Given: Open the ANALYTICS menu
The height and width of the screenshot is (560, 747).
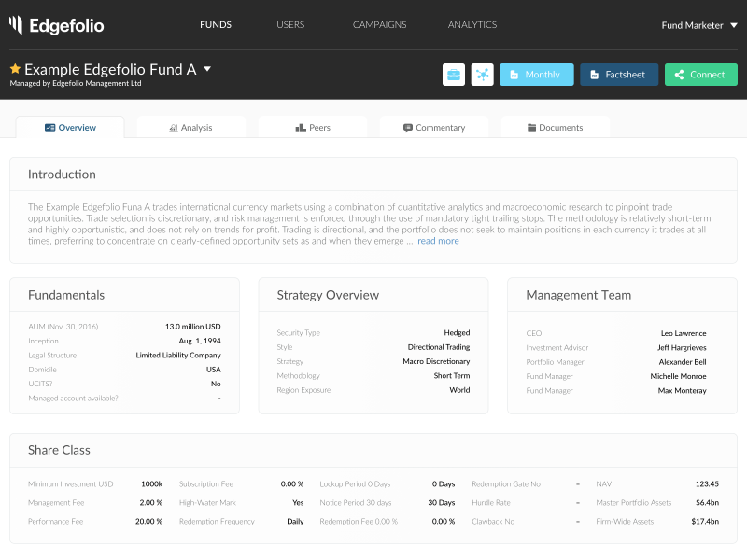Looking at the screenshot, I should [x=472, y=25].
